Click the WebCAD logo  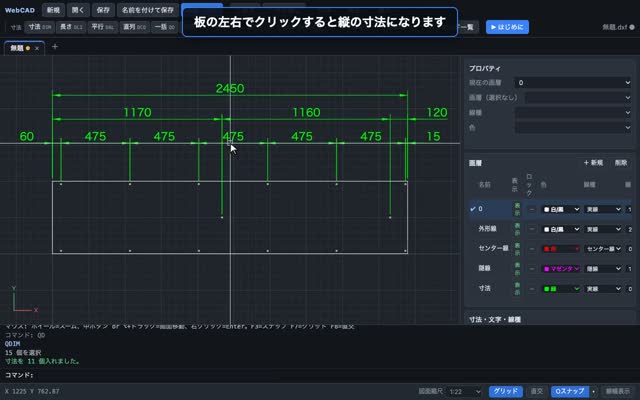coord(20,10)
